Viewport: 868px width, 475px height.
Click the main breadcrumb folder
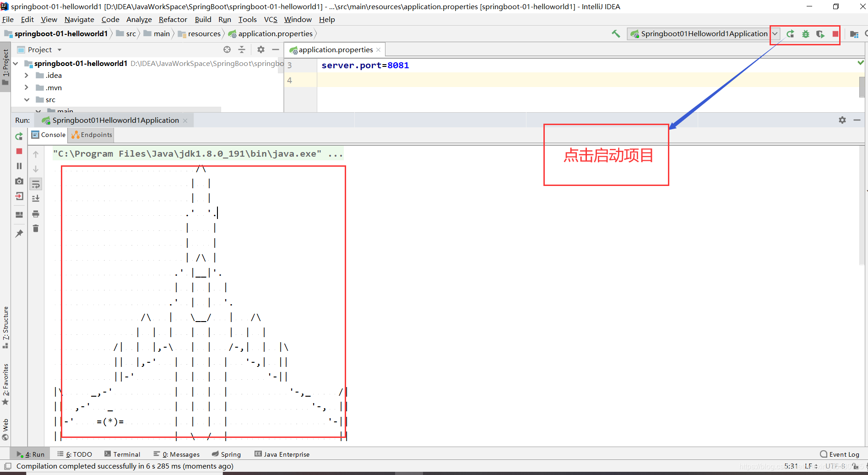157,33
